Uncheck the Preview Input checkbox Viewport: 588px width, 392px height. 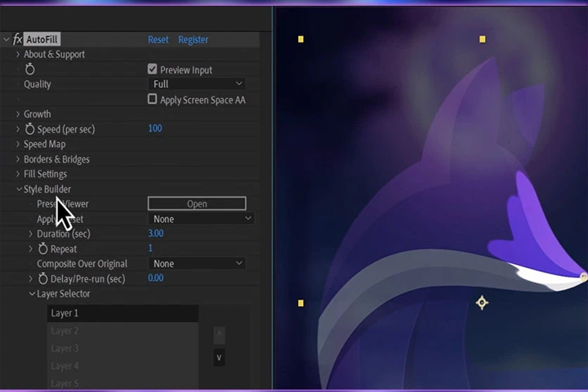click(152, 69)
